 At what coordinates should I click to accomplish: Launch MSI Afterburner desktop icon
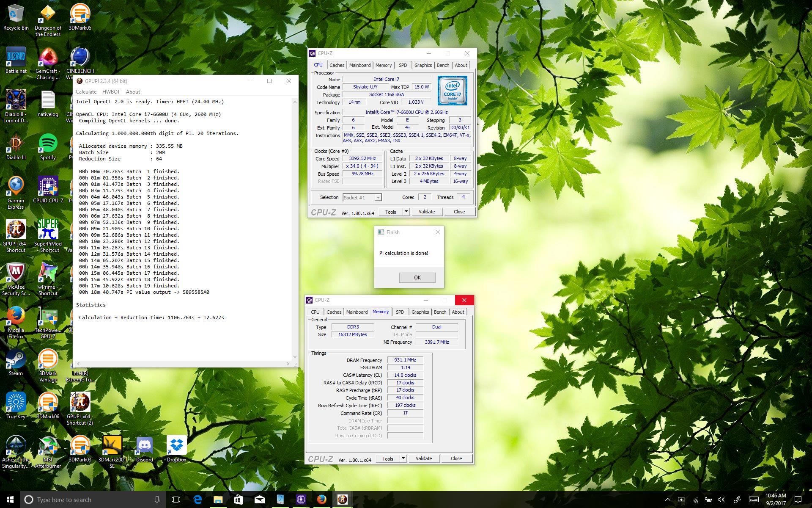[x=48, y=452]
